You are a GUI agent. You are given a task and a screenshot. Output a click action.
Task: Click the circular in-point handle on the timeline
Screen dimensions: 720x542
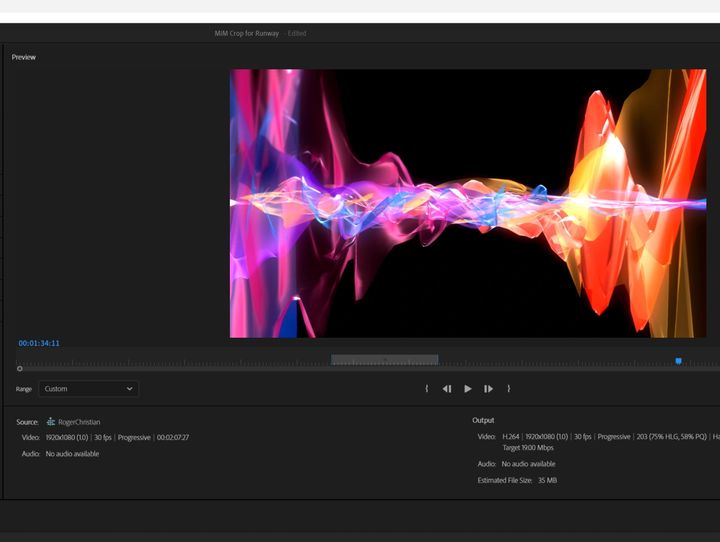[19, 368]
